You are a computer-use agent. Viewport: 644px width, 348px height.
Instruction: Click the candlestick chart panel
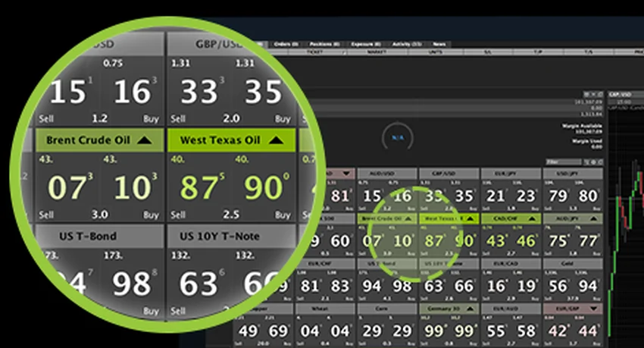click(x=627, y=227)
